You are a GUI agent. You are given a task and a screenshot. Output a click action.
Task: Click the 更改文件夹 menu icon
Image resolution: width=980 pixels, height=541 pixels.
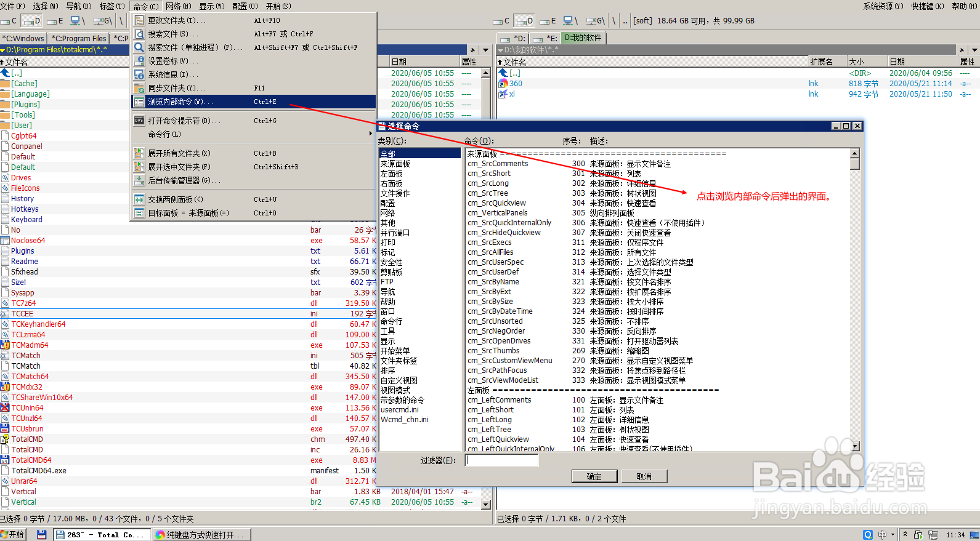[139, 20]
